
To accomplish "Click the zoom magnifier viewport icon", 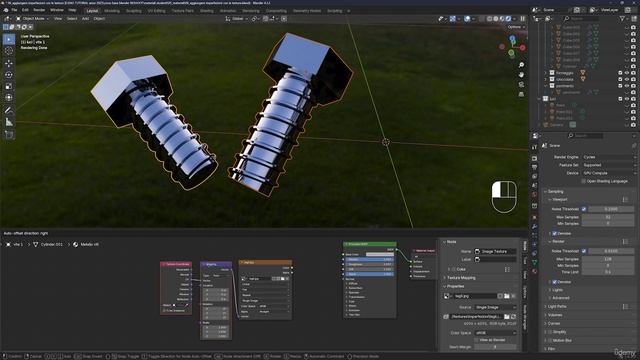I will point(521,65).
